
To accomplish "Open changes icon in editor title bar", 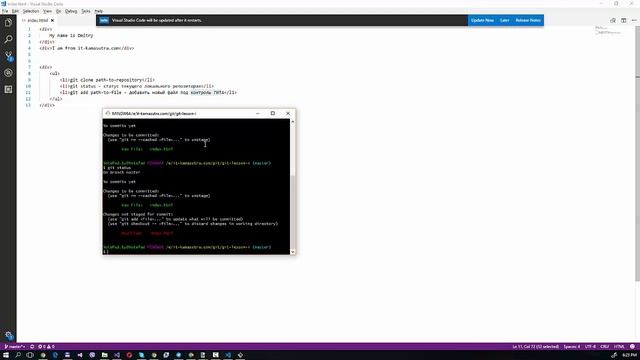I will coord(613,20).
